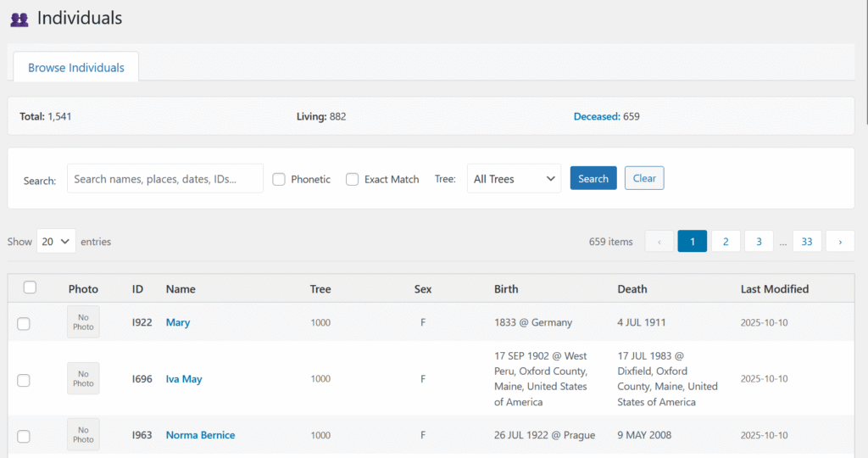
Task: Click the Clear button
Action: tap(644, 178)
